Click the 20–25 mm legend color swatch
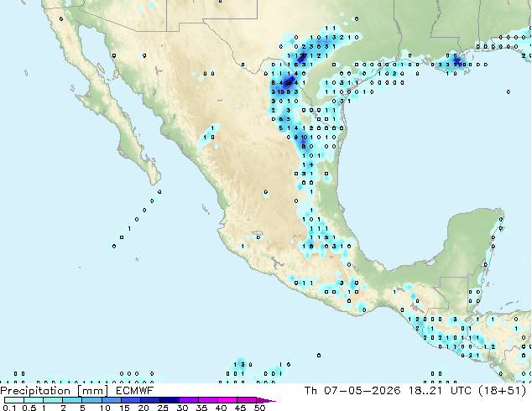Screen dimensions: 532x411 tap(149, 400)
